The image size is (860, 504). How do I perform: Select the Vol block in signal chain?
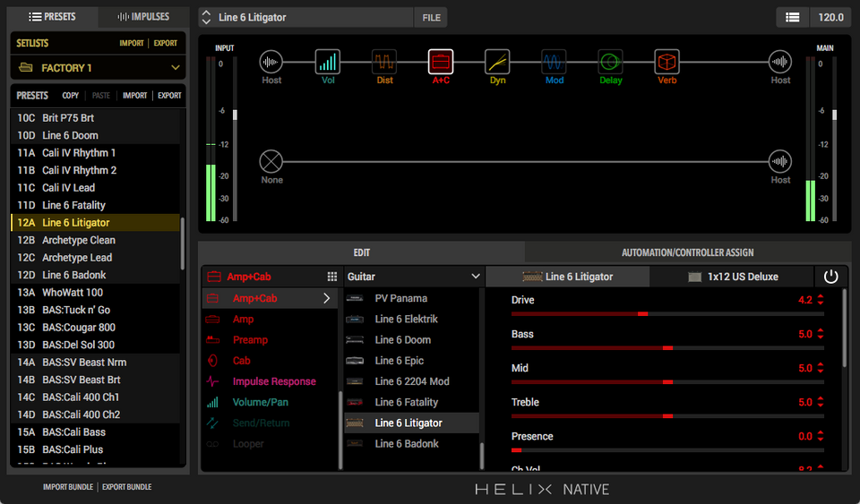coord(328,62)
